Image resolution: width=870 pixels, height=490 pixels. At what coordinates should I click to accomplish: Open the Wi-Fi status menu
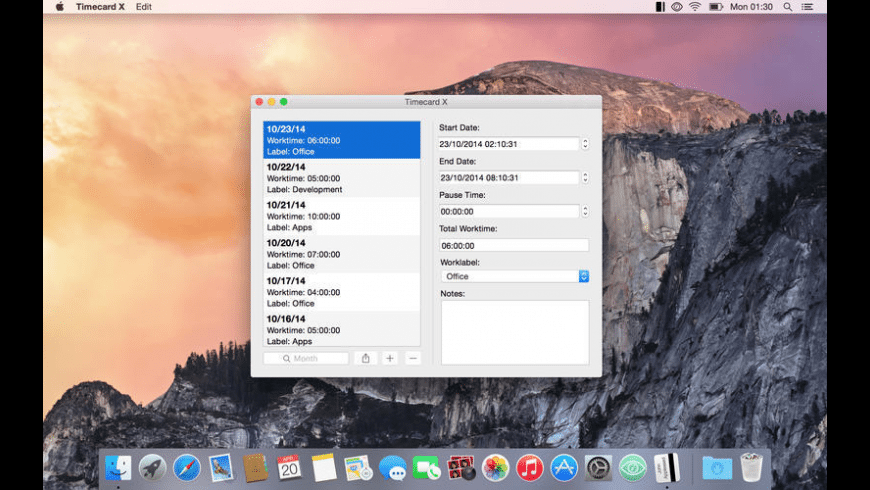coord(695,7)
